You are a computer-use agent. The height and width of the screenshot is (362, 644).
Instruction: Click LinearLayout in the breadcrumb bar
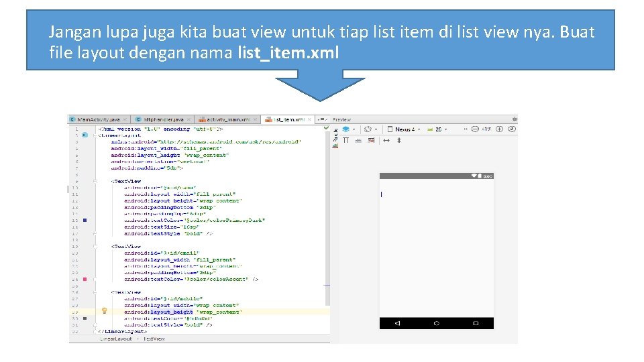coord(116,339)
